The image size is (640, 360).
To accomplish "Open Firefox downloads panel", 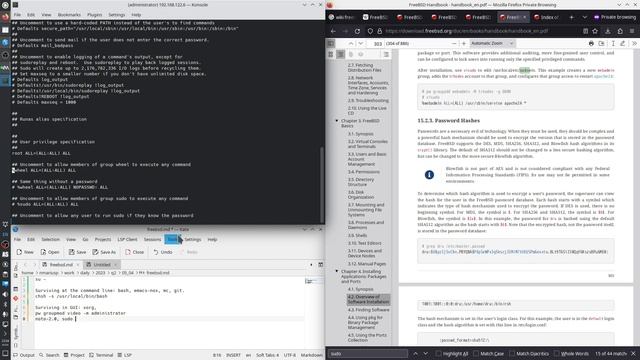I will 608,31.
